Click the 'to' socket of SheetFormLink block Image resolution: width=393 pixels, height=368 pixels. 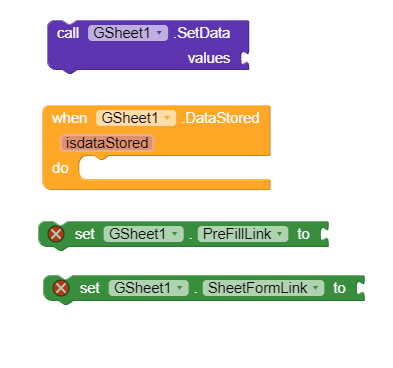tap(360, 288)
